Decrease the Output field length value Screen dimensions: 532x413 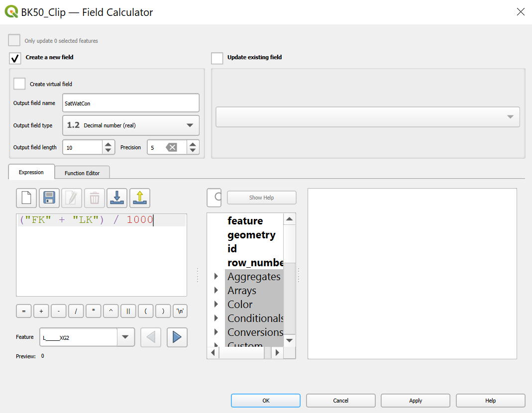click(x=108, y=150)
